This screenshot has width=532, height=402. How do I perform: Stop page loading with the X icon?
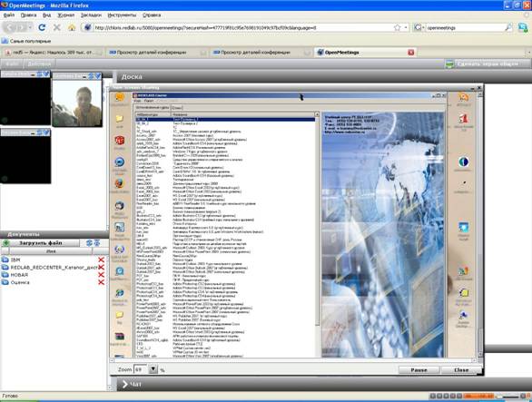click(56, 27)
